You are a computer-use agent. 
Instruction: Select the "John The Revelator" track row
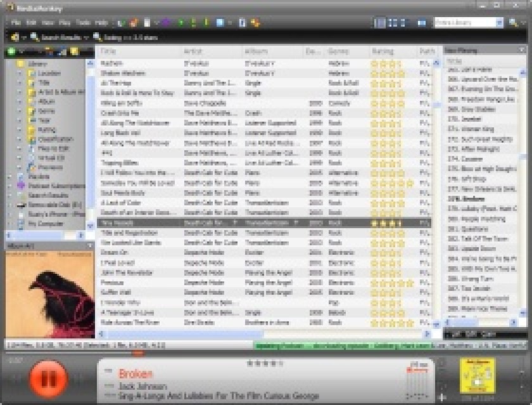pyautogui.click(x=264, y=273)
